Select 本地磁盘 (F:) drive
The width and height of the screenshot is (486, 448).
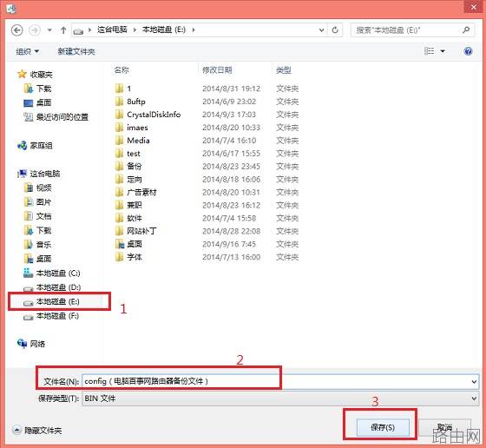click(57, 316)
